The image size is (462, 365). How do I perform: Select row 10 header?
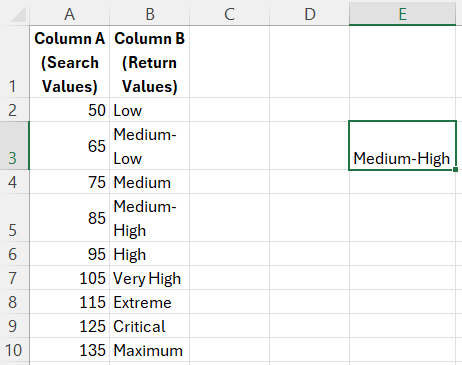click(x=14, y=350)
